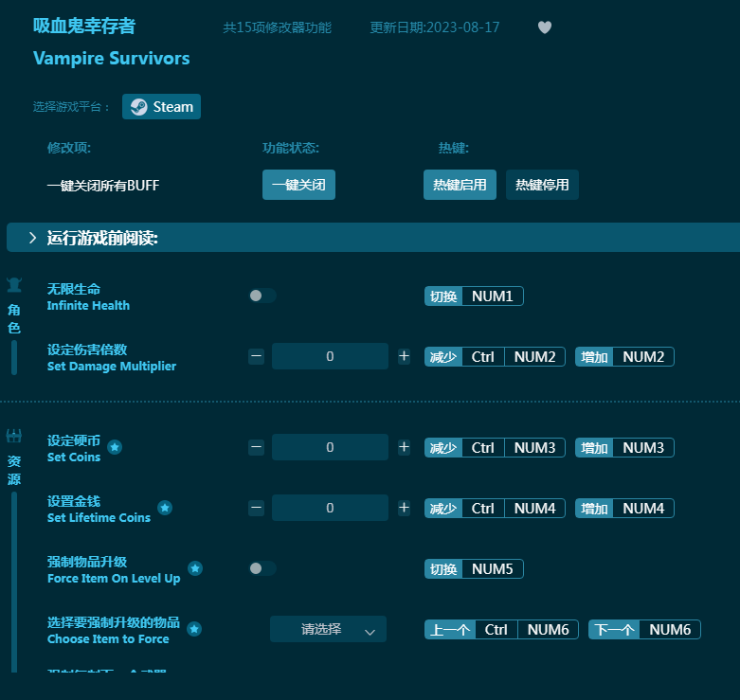Viewport: 740px width, 700px height.
Task: Expand the 运行游戏前阅读 section
Action: (x=372, y=237)
